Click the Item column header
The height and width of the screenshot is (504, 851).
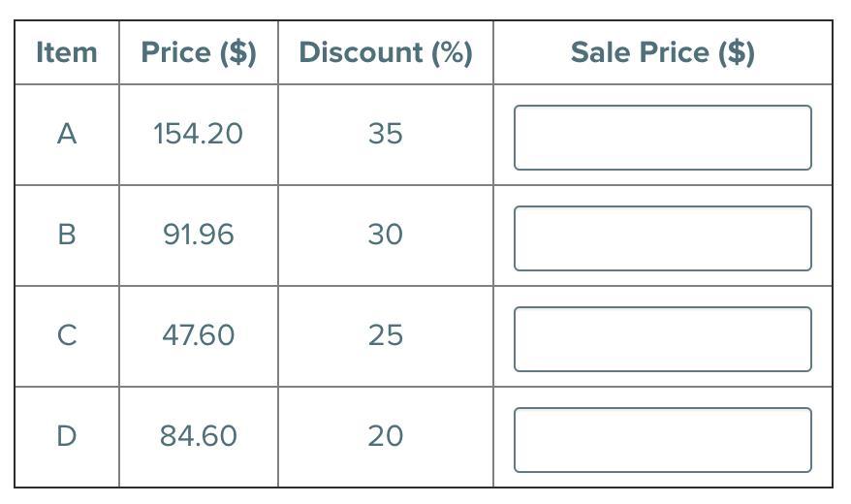coord(66,52)
